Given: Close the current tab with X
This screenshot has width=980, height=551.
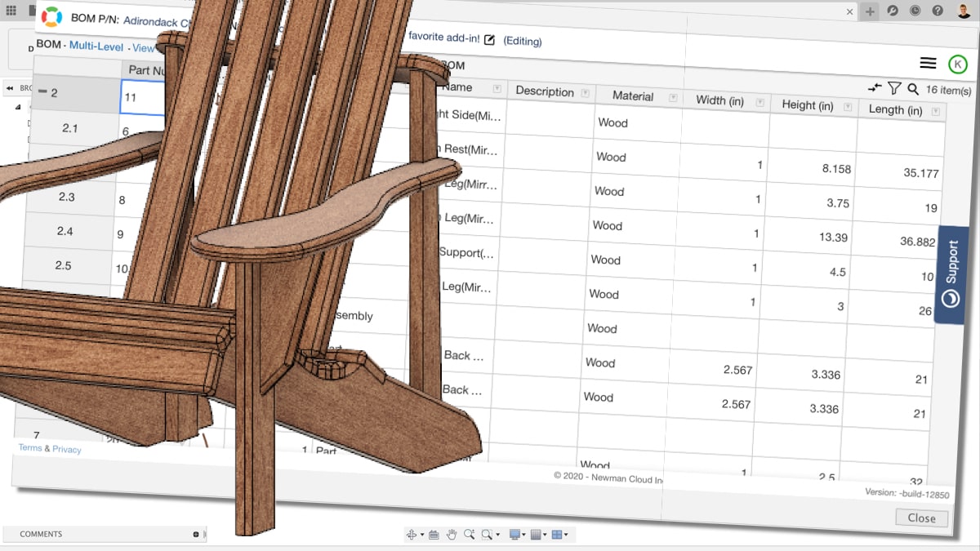Looking at the screenshot, I should click(849, 11).
